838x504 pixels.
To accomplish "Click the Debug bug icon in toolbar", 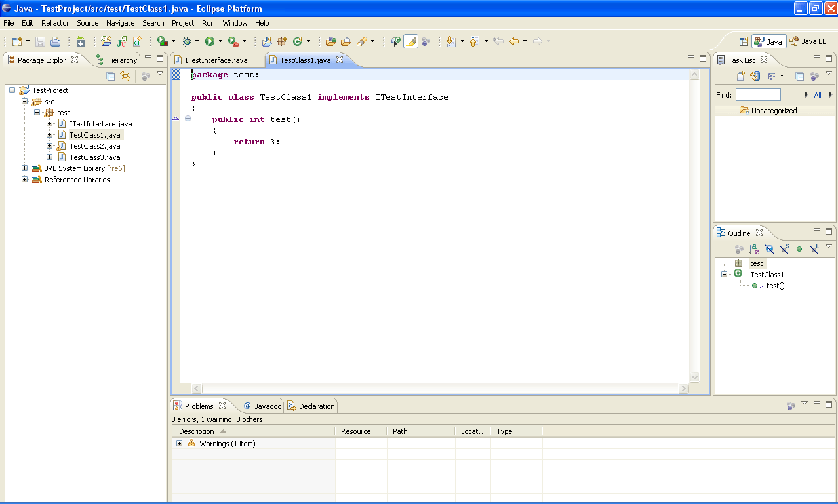I will click(186, 41).
